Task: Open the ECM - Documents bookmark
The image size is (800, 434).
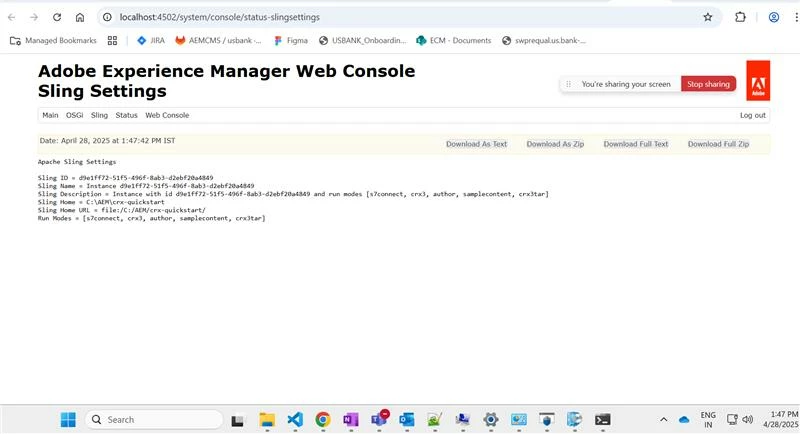Action: [x=454, y=40]
